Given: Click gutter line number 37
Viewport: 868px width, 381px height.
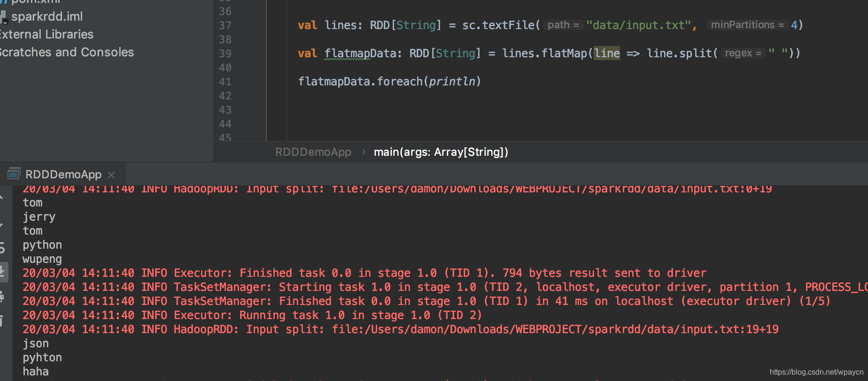Looking at the screenshot, I should click(x=225, y=25).
